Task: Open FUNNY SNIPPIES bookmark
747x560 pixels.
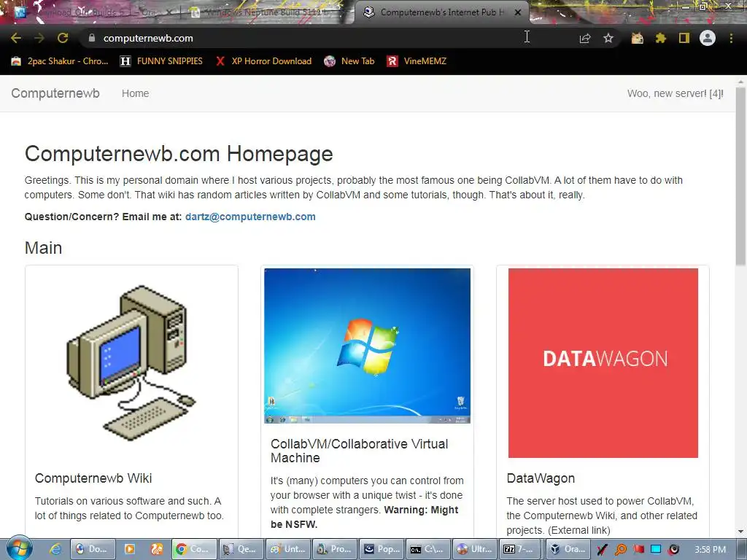Action: click(161, 61)
